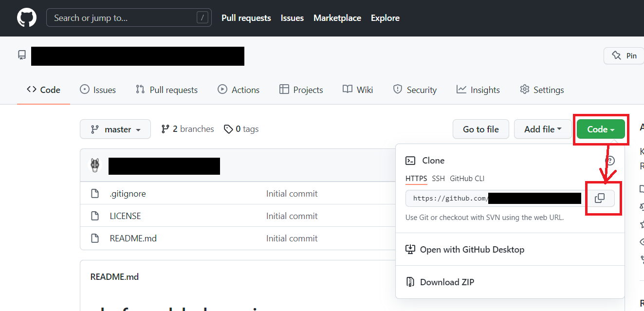Click the clone help question mark icon
Image resolution: width=644 pixels, height=311 pixels.
coord(610,161)
